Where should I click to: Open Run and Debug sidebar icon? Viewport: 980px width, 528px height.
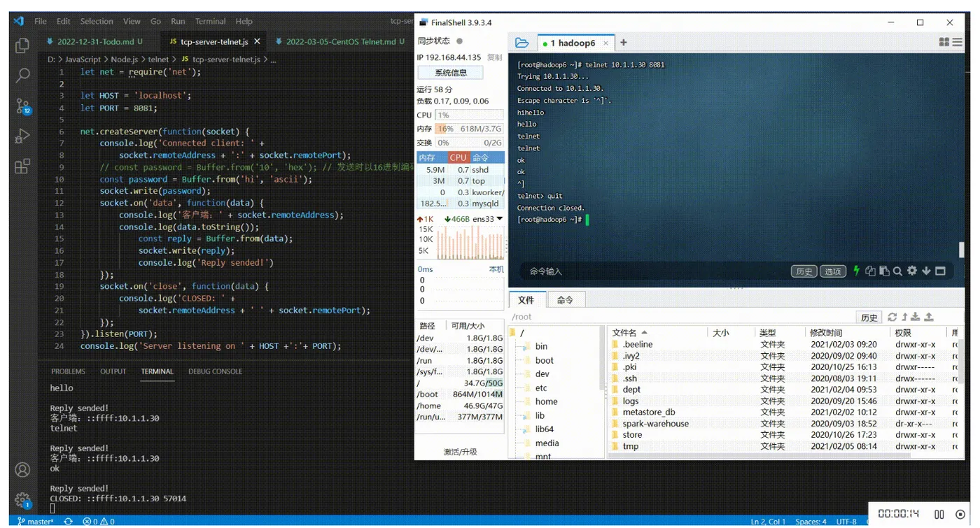coord(22,136)
